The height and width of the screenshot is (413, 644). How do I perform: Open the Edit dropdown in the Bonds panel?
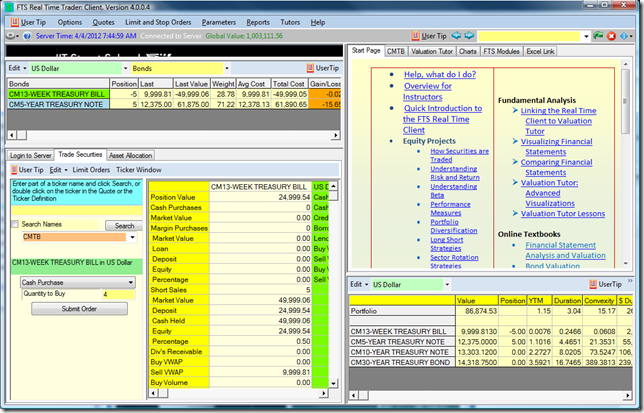click(17, 68)
